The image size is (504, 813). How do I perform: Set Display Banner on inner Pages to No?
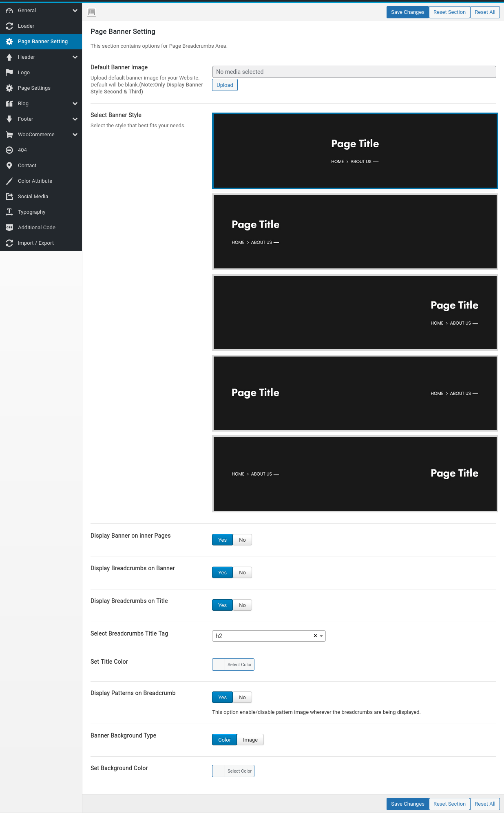(242, 540)
